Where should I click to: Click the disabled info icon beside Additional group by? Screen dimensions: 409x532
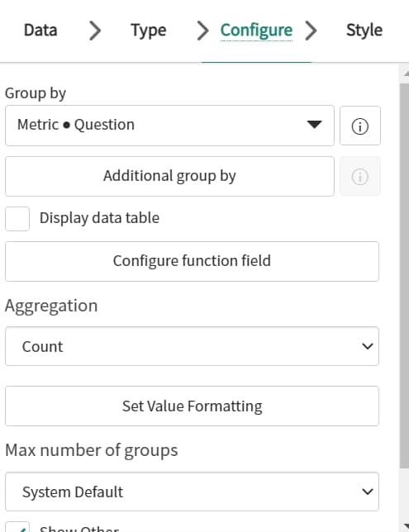point(359,177)
